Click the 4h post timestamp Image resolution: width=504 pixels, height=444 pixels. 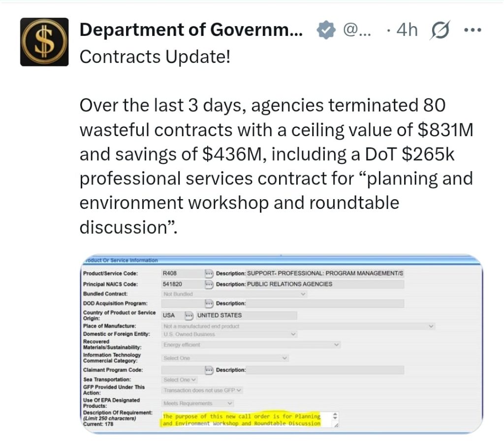pyautogui.click(x=407, y=30)
